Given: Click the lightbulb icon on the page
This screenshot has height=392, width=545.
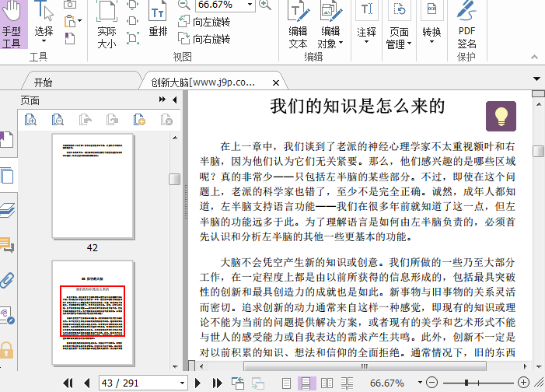Looking at the screenshot, I should (501, 116).
